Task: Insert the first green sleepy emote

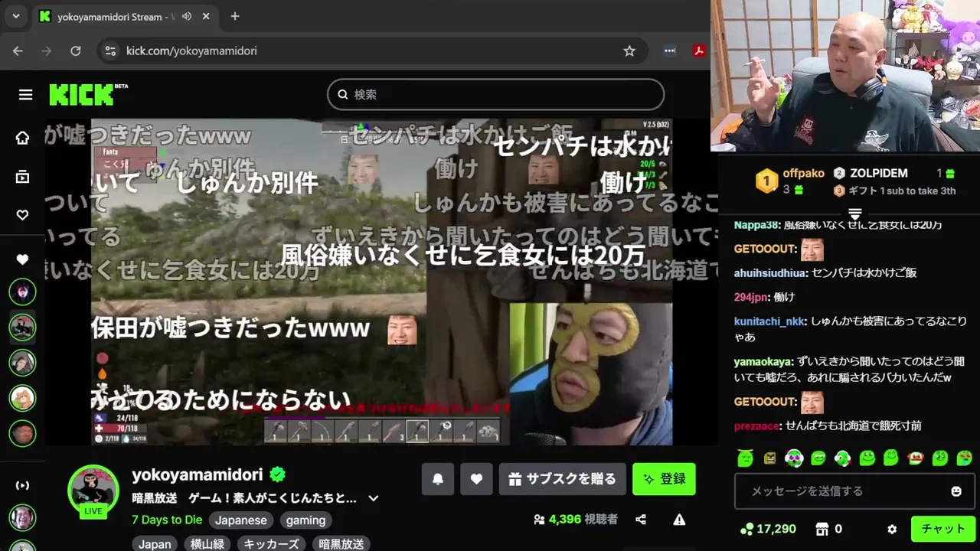Action: (745, 458)
